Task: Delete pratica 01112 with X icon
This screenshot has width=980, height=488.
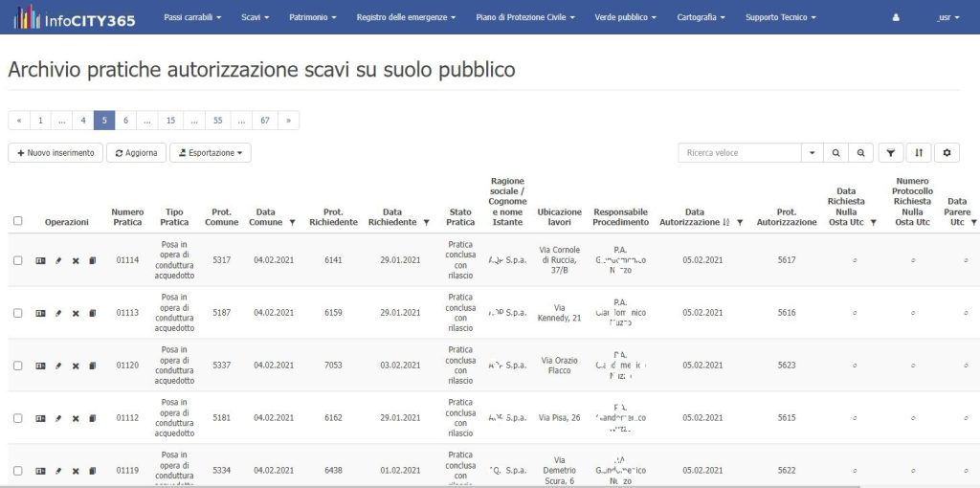Action: point(76,418)
